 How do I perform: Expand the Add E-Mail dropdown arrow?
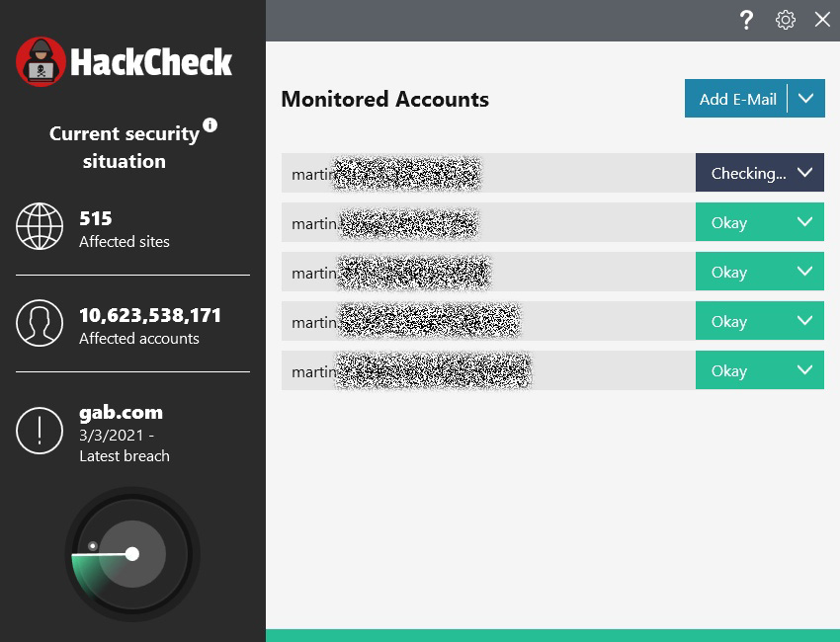(806, 99)
